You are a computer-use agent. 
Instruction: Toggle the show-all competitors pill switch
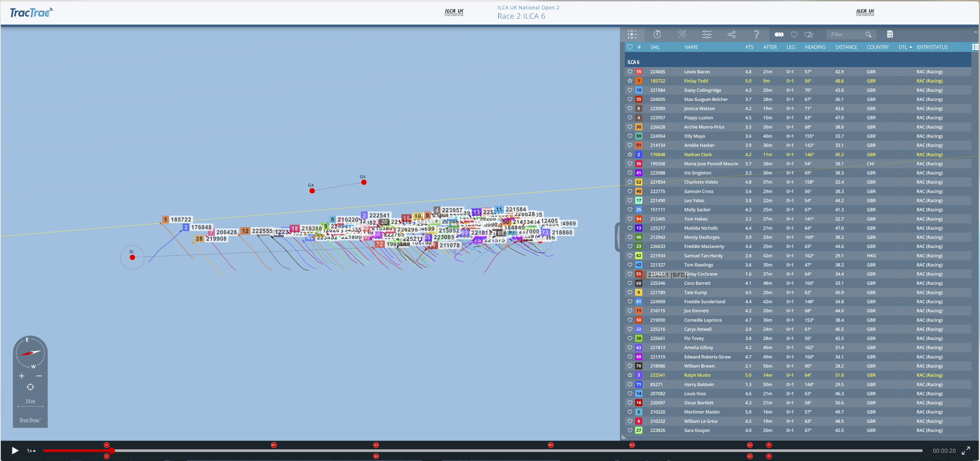pos(779,34)
